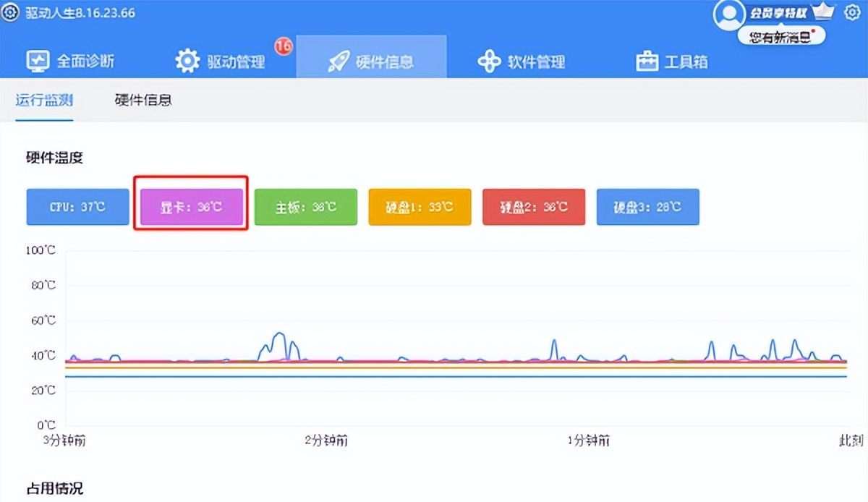Click the 100℃ axis label
868x502 pixels.
click(41, 250)
